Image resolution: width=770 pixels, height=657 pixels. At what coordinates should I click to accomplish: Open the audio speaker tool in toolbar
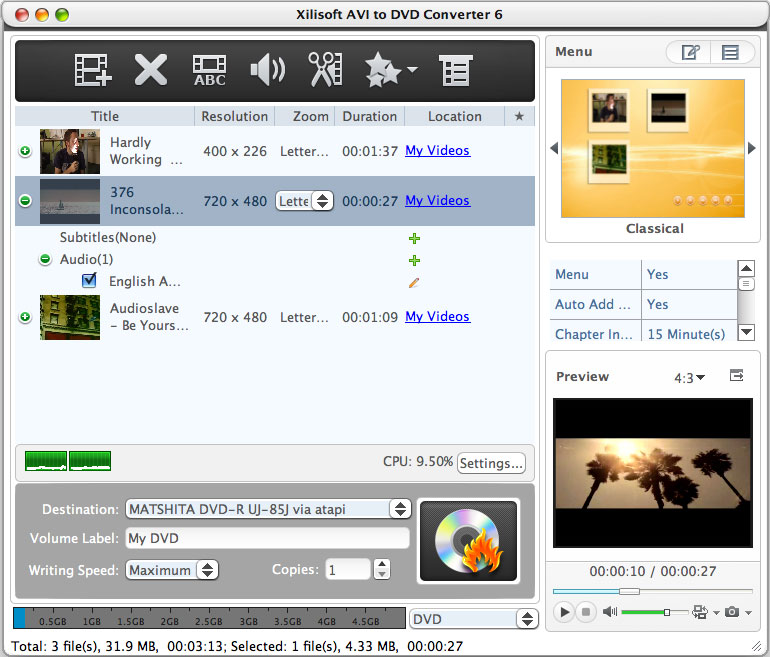click(x=268, y=70)
